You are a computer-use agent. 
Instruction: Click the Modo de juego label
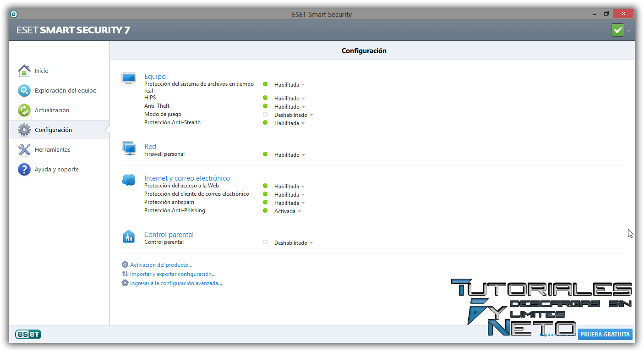(x=163, y=114)
